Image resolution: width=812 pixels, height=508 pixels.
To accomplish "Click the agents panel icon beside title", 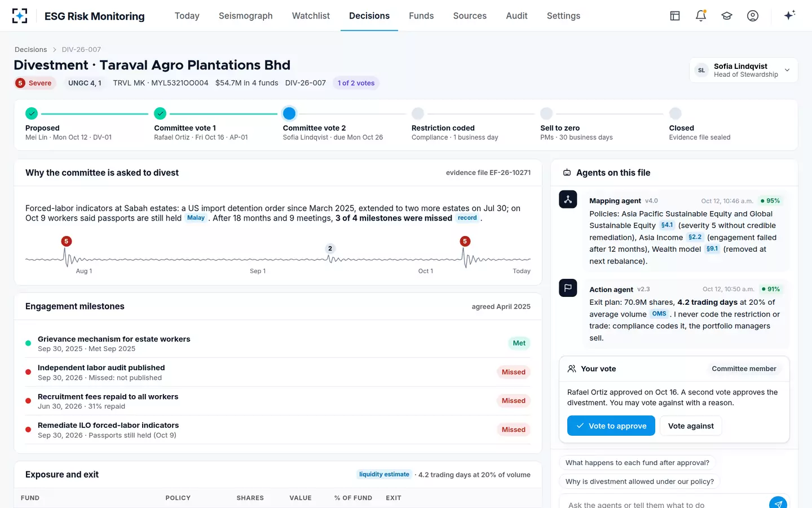I will pyautogui.click(x=567, y=173).
